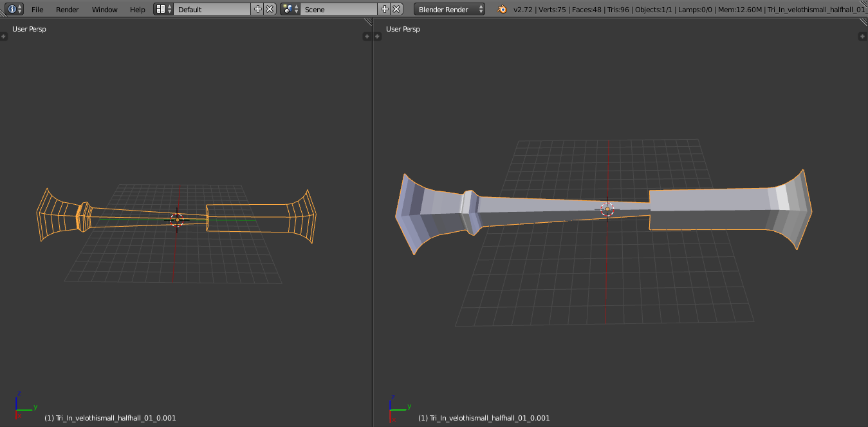Expand left viewport tool shelf plus
The image size is (868, 427).
(x=4, y=37)
